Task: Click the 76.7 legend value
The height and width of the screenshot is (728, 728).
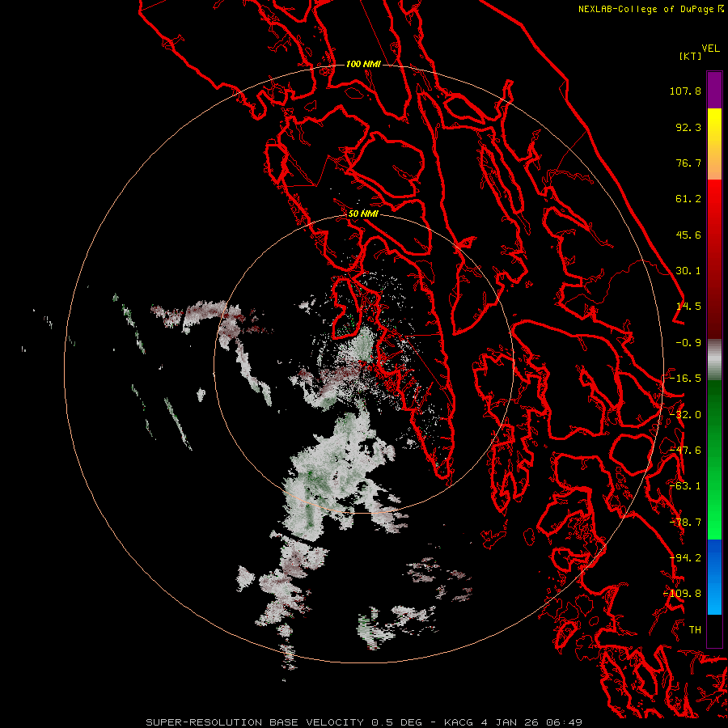Action: point(688,163)
